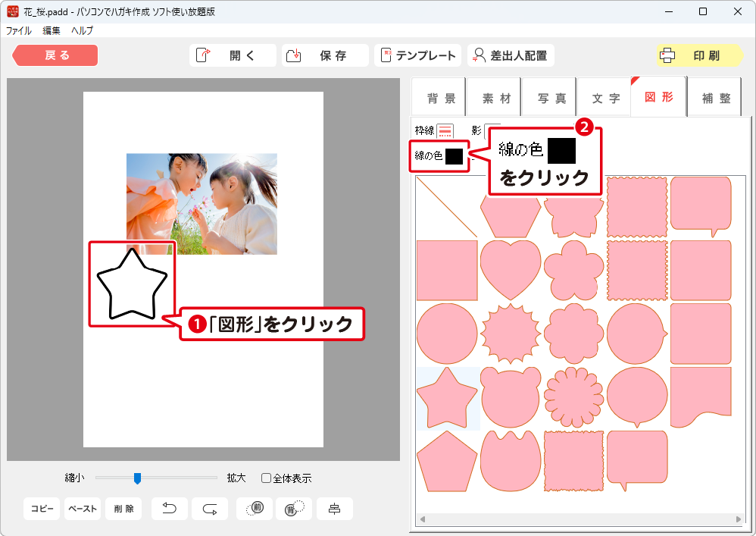
Task: Open the 枠線 line style selector
Action: click(445, 131)
